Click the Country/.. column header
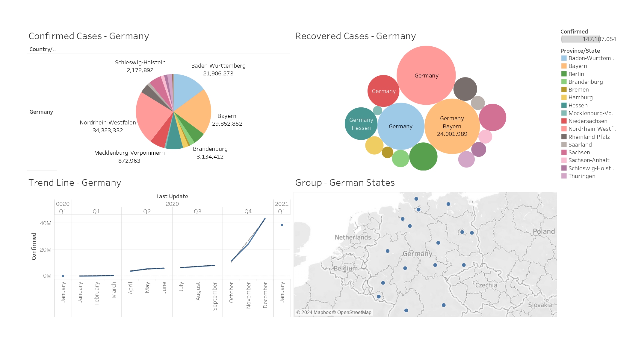 [x=43, y=49]
